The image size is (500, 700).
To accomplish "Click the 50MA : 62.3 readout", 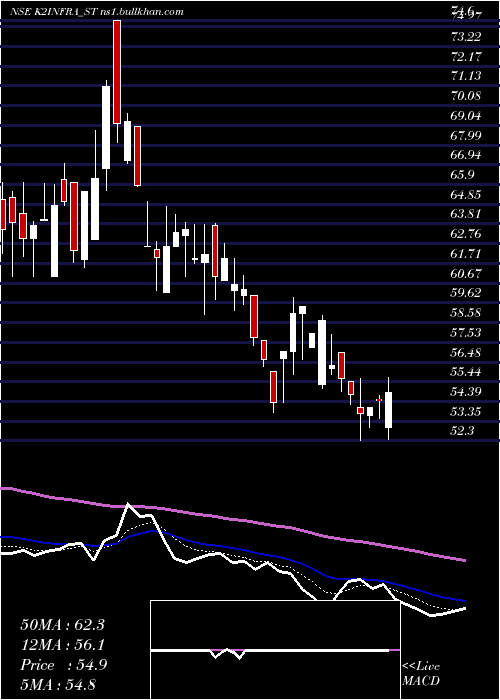I will [62, 625].
